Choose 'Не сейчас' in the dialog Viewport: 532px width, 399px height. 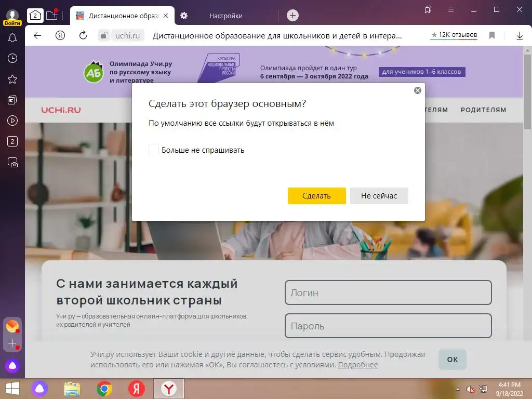[x=379, y=196]
